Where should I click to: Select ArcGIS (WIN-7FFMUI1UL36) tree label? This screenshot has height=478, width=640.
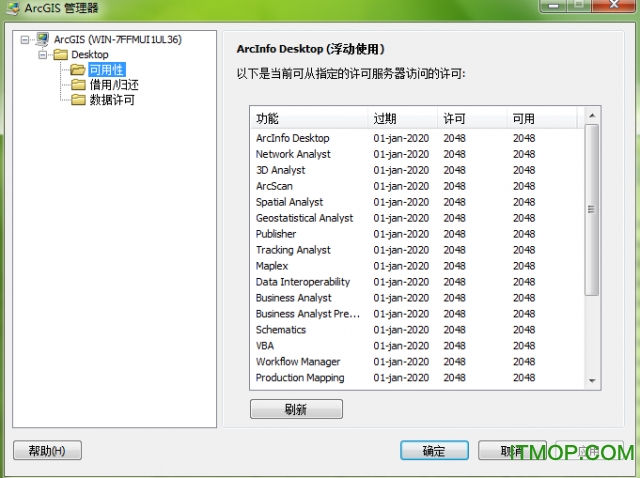[x=118, y=40]
